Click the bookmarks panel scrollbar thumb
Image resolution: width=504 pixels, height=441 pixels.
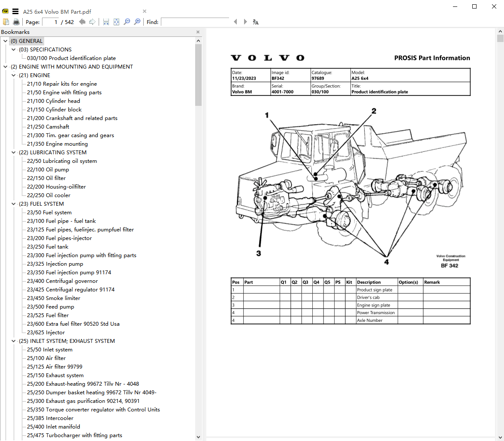point(198,75)
